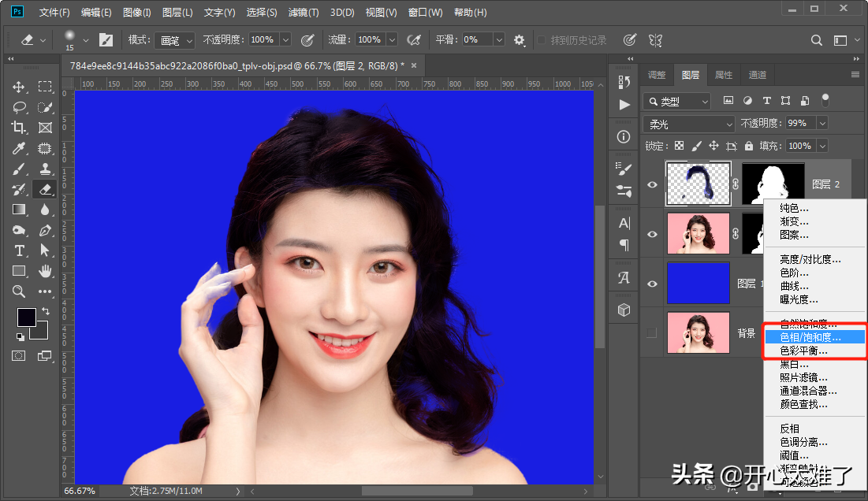Open the layer 不透明度 dropdown arrow
Viewport: 868px width, 501px height.
pos(822,124)
